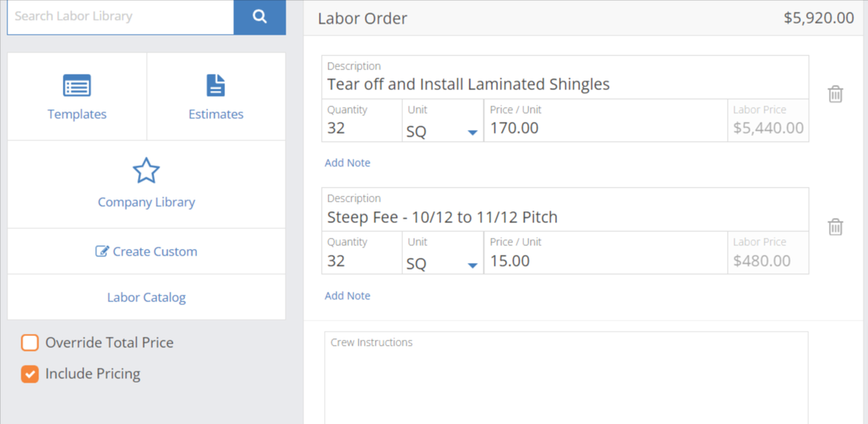Click the Company Library star icon
This screenshot has height=424, width=868.
click(146, 171)
